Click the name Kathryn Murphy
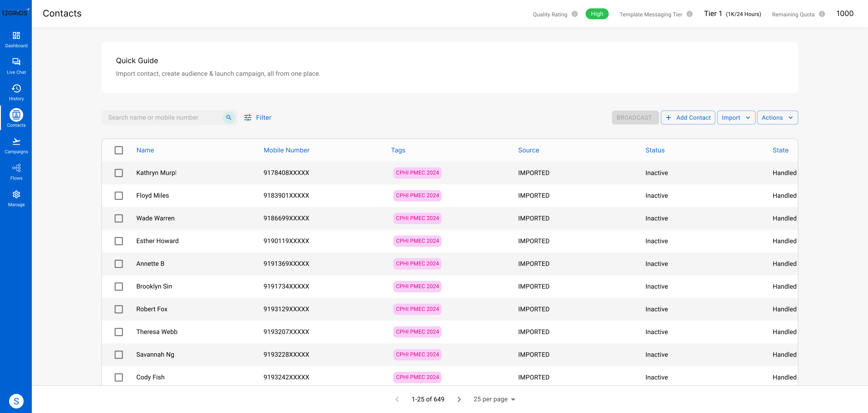This screenshot has height=413, width=868. (x=156, y=173)
